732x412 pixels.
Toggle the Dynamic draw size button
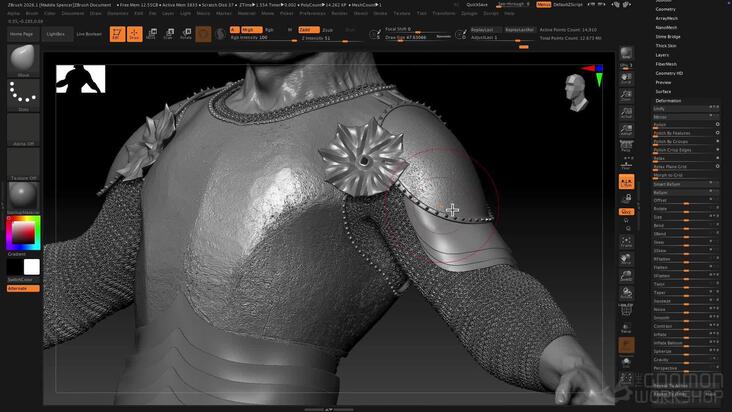[444, 37]
